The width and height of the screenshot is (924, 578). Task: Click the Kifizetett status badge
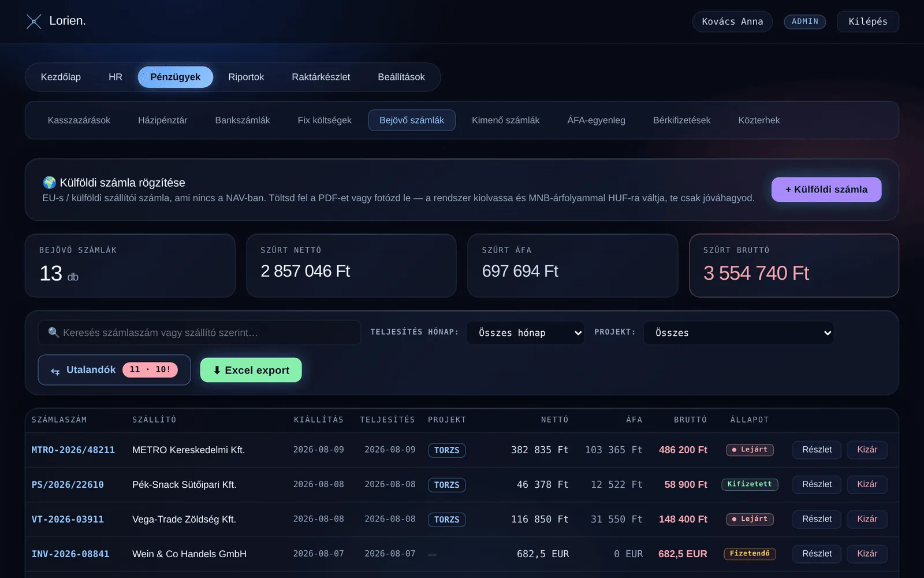tap(750, 484)
